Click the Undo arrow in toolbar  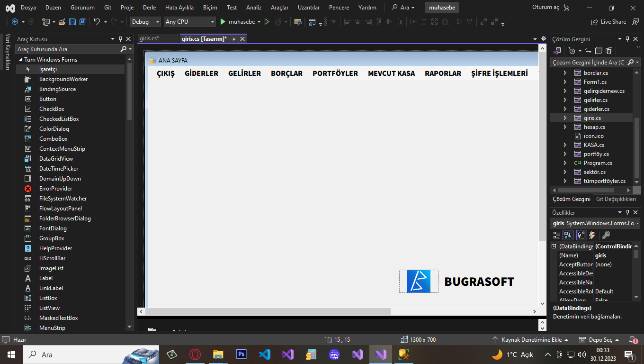[97, 22]
